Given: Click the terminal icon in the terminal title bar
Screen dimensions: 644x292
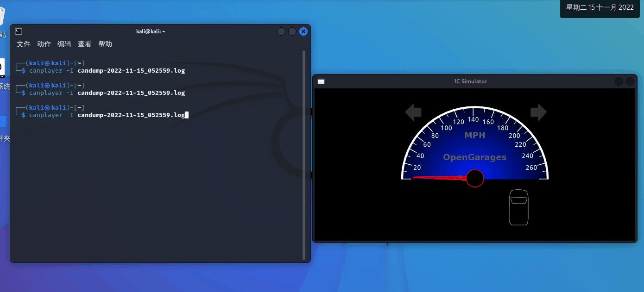Looking at the screenshot, I should pyautogui.click(x=19, y=31).
